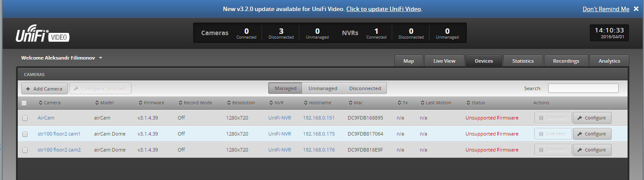Switch to the Unmanaged cameras filter
This screenshot has height=180, width=644.
[322, 88]
